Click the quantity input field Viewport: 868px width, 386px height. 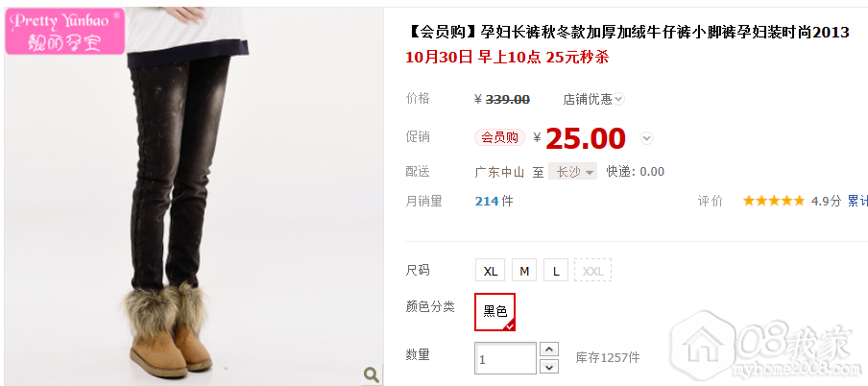(505, 358)
